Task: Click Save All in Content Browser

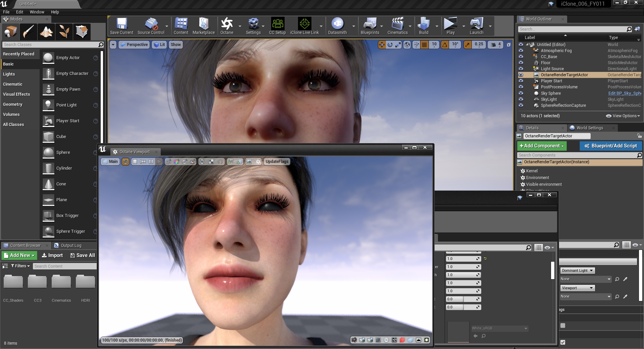Action: 83,255
